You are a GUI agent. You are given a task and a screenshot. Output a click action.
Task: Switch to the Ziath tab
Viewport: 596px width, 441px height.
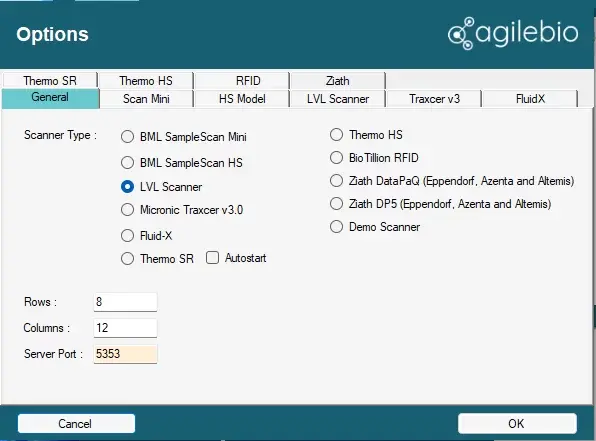pos(338,81)
